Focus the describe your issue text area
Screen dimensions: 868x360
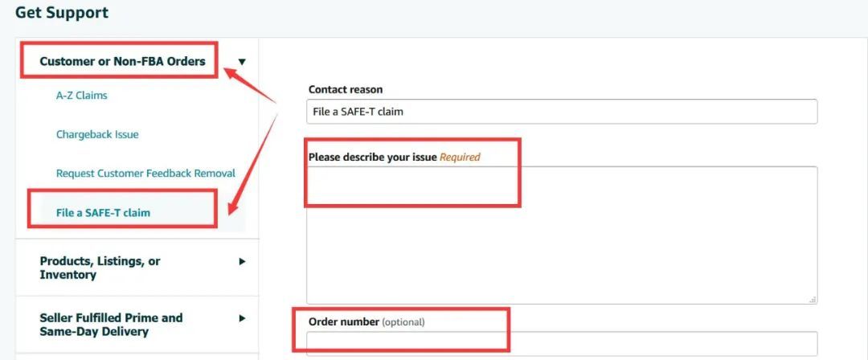pyautogui.click(x=562, y=241)
